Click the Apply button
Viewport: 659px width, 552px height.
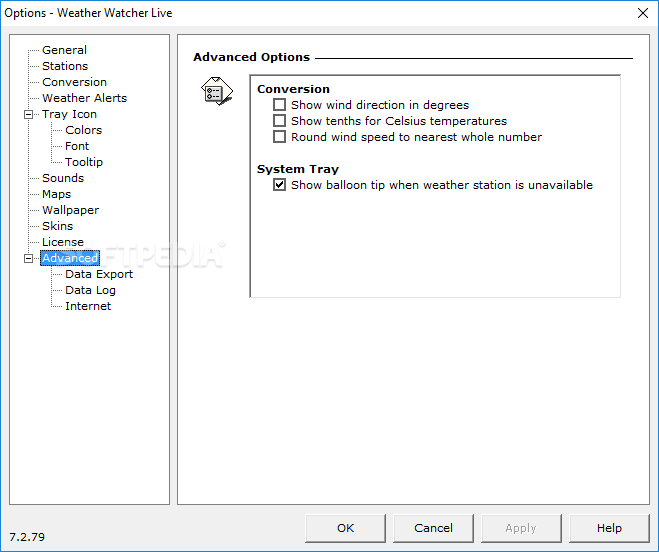(x=521, y=528)
